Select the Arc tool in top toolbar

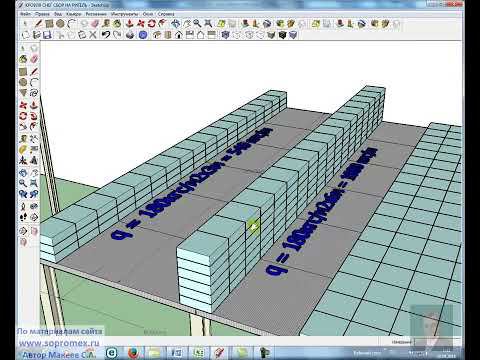(71, 24)
